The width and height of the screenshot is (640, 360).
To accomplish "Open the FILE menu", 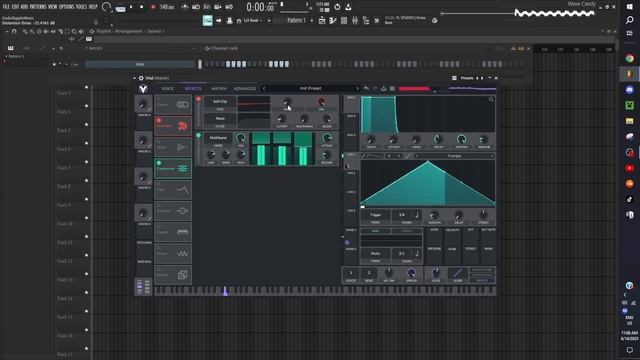I will point(6,7).
